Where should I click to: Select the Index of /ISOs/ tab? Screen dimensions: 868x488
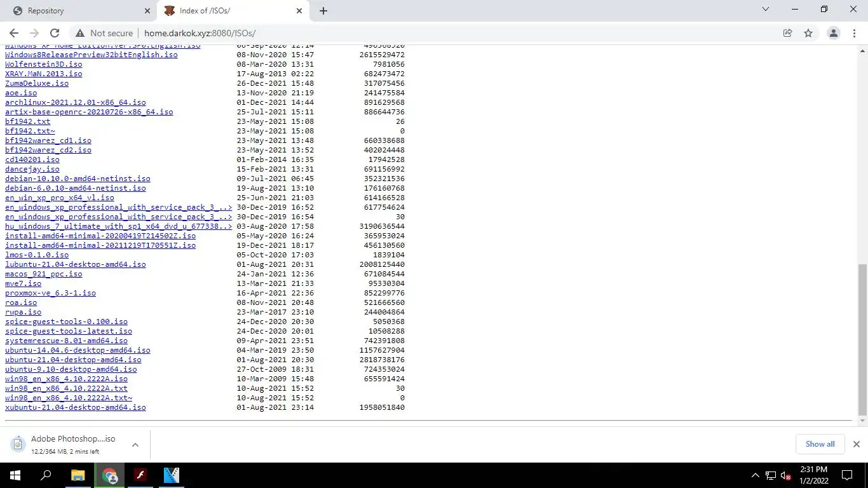[232, 11]
